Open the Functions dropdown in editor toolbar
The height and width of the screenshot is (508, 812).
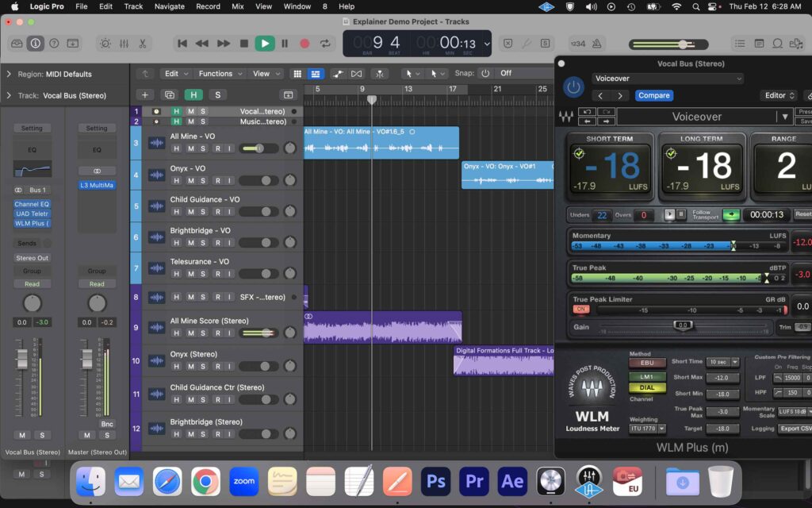tap(214, 73)
